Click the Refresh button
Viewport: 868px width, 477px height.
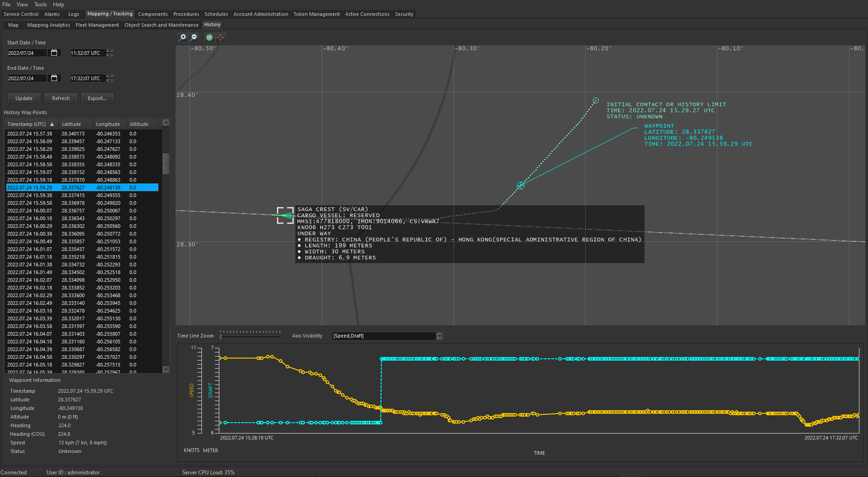point(61,98)
